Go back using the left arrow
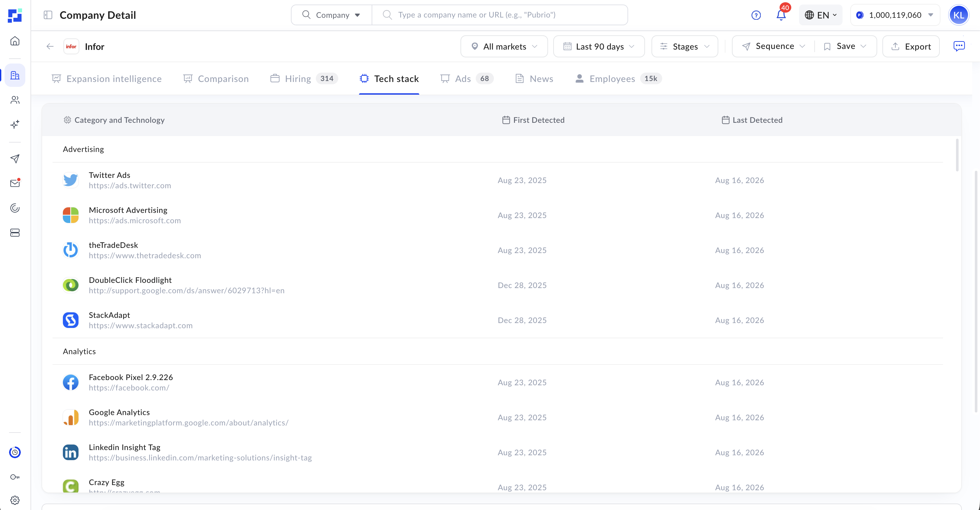The image size is (980, 510). [50, 46]
